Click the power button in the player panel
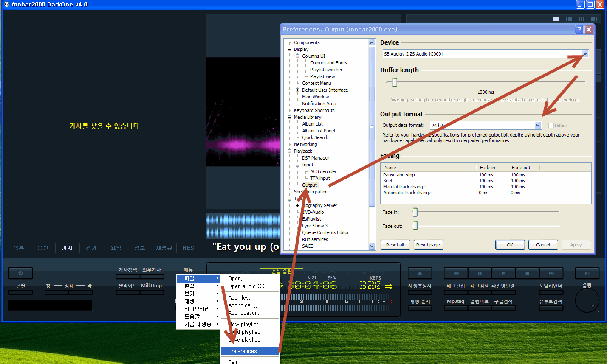Viewport: 607px width, 364px height. [20, 273]
